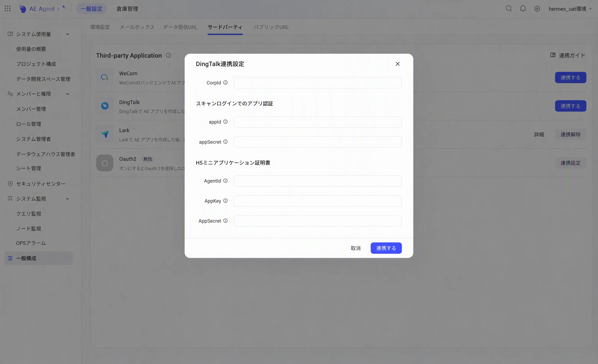This screenshot has width=598, height=364.
Task: Open notifications bell icon
Action: pos(523,9)
